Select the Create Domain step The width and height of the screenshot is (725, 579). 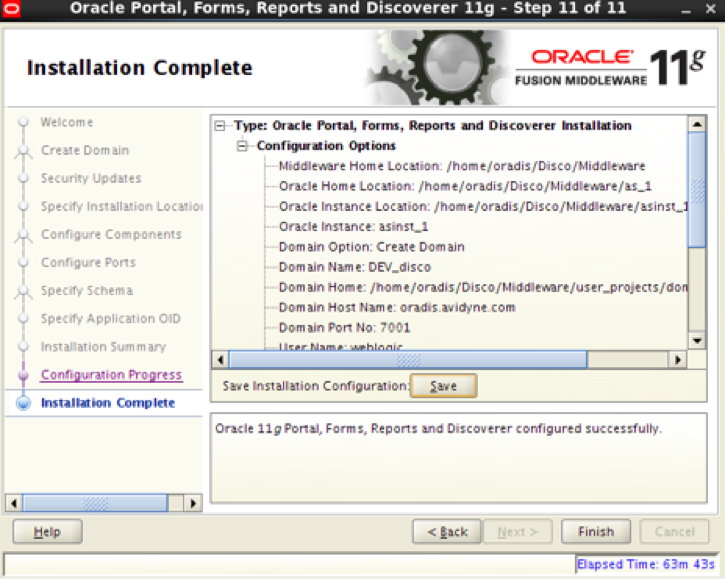click(x=85, y=150)
